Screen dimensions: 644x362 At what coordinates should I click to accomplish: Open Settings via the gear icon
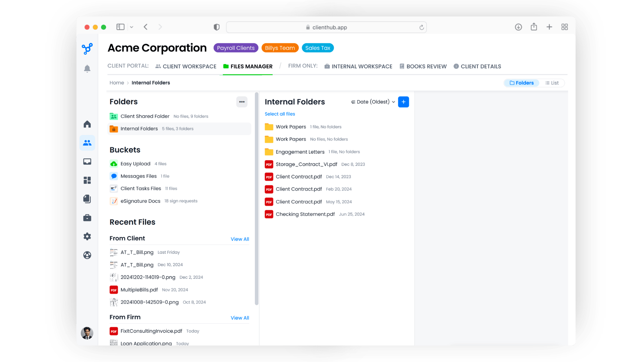pyautogui.click(x=87, y=236)
